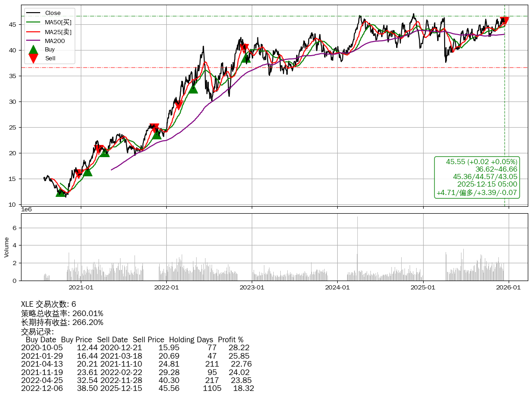Screen dimensions: 532x397
Task: Click the green price info box
Action: coord(477,177)
